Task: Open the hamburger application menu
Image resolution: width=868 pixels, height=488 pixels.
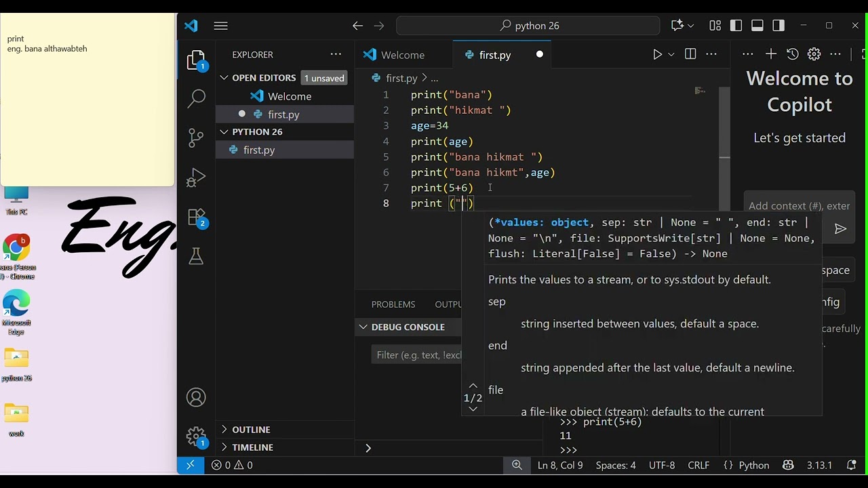Action: [x=220, y=26]
